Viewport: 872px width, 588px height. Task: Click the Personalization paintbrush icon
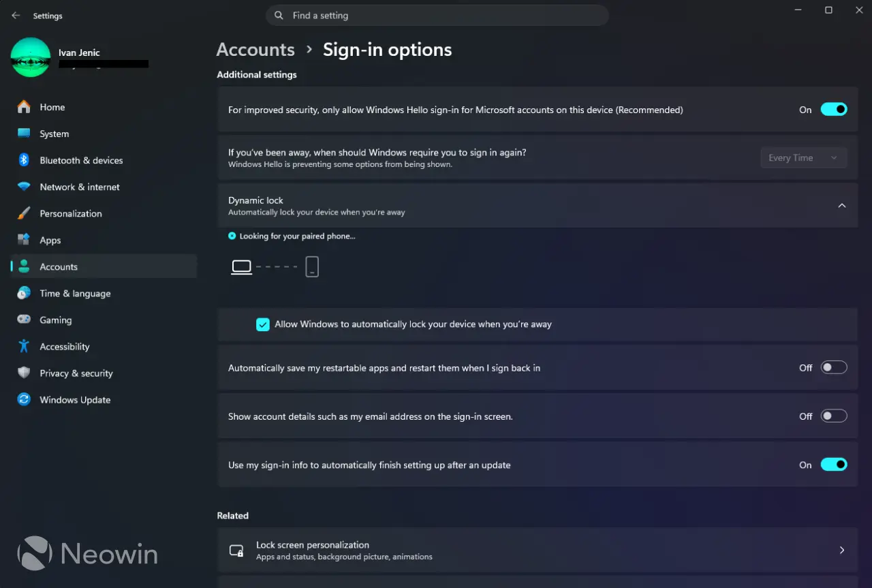pyautogui.click(x=24, y=213)
